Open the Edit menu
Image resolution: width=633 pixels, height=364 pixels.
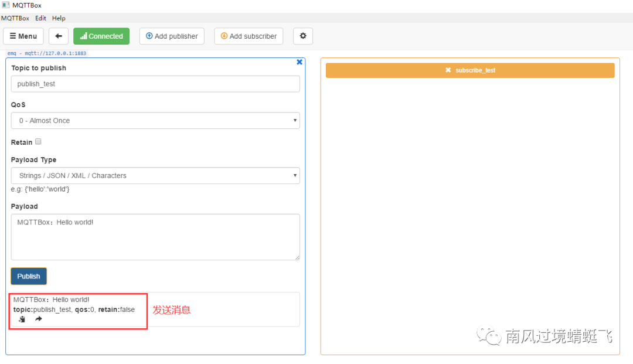coord(40,18)
